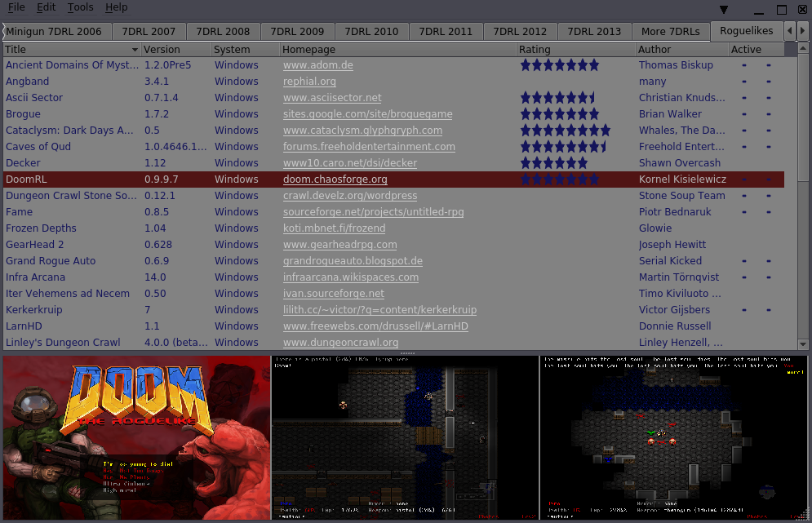Screen dimensions: 812x523
Task: Open the infraarcana.wikispaces.com link
Action: click(x=351, y=277)
